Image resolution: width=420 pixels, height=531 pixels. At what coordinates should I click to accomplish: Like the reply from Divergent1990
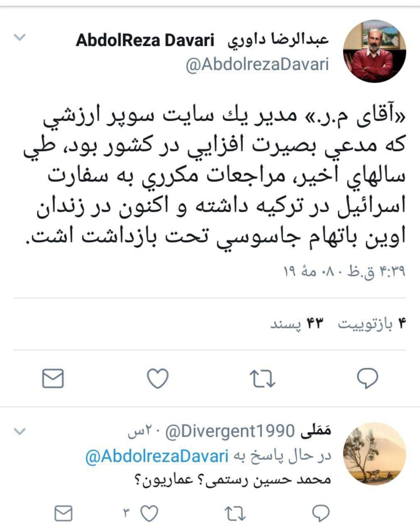149,514
